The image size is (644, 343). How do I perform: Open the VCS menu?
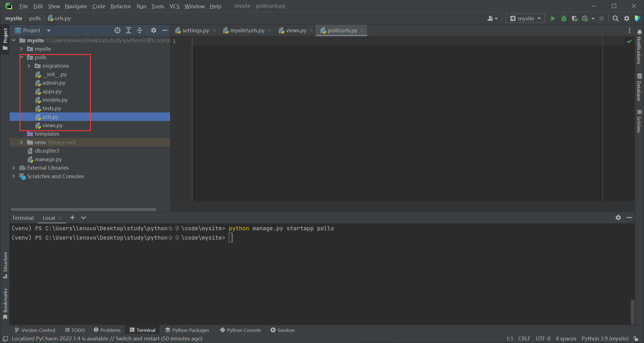tap(175, 6)
